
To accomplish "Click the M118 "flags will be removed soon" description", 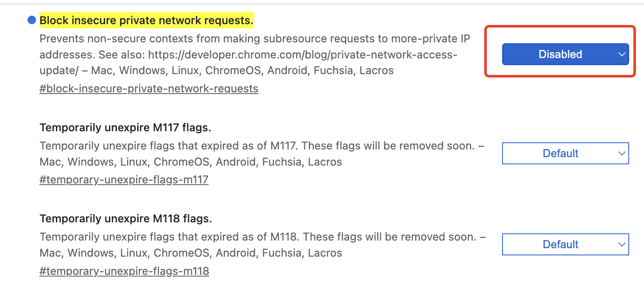I will tap(262, 237).
